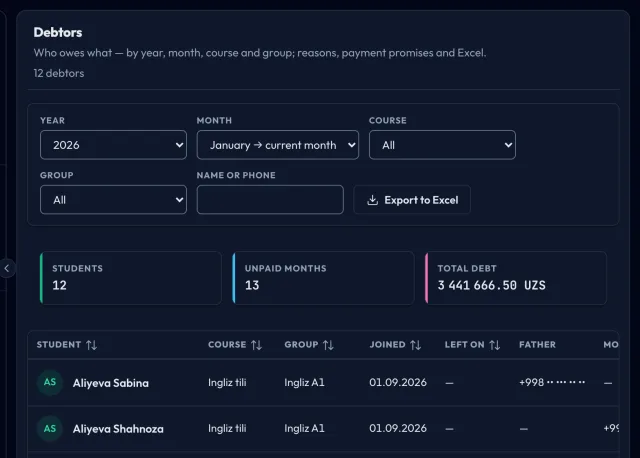Open Aliyeva Sabina's avatar badge
The image size is (640, 458).
[x=50, y=382]
